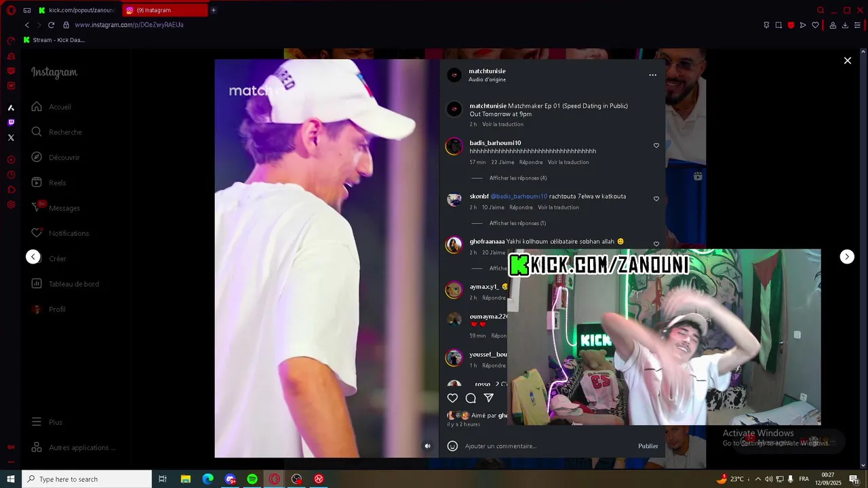Image resolution: width=868 pixels, height=488 pixels.
Task: Open Spotify from Windows taskbar
Action: point(252,479)
